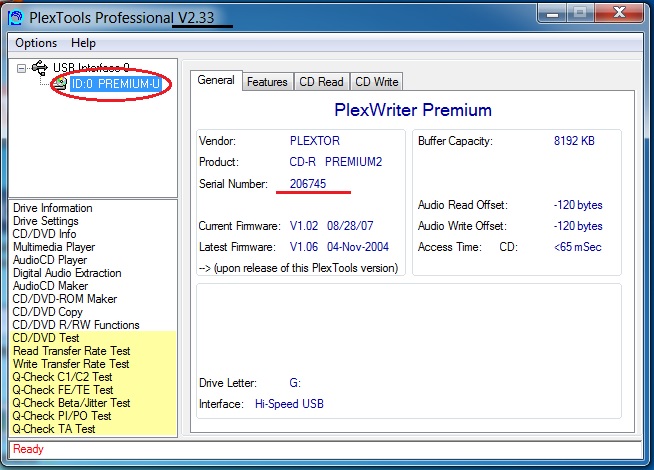Click the interface value Hi-Speed USB
The image size is (654, 470).
point(289,404)
